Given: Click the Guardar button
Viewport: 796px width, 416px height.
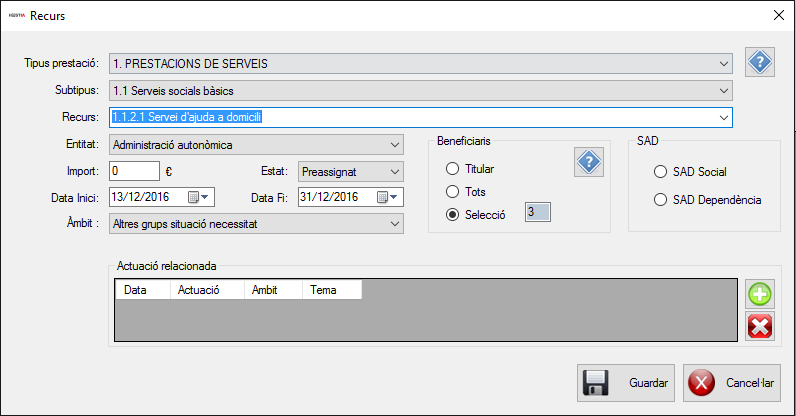Looking at the screenshot, I should click(x=625, y=383).
